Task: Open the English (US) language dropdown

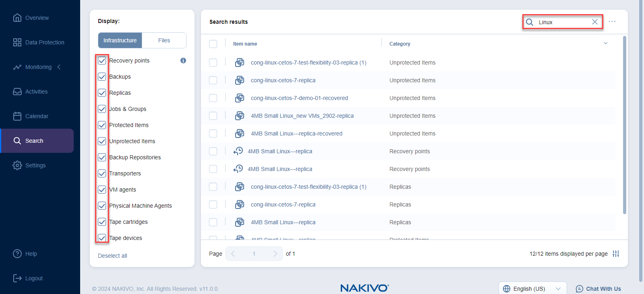Action: click(x=532, y=289)
